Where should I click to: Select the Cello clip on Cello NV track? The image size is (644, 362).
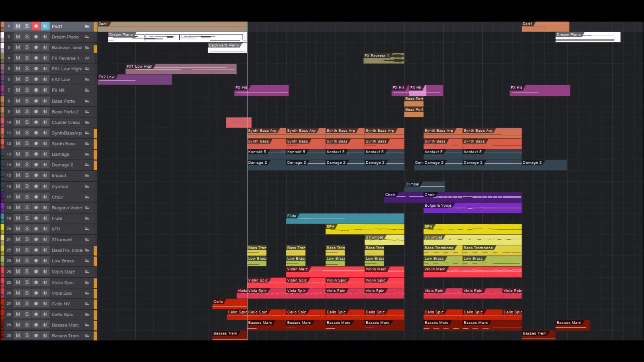point(230,304)
